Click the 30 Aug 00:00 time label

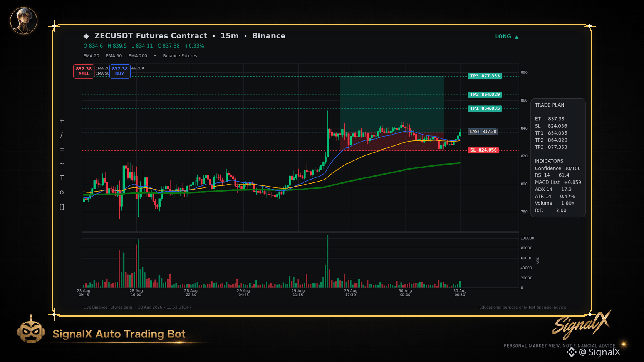tap(405, 293)
